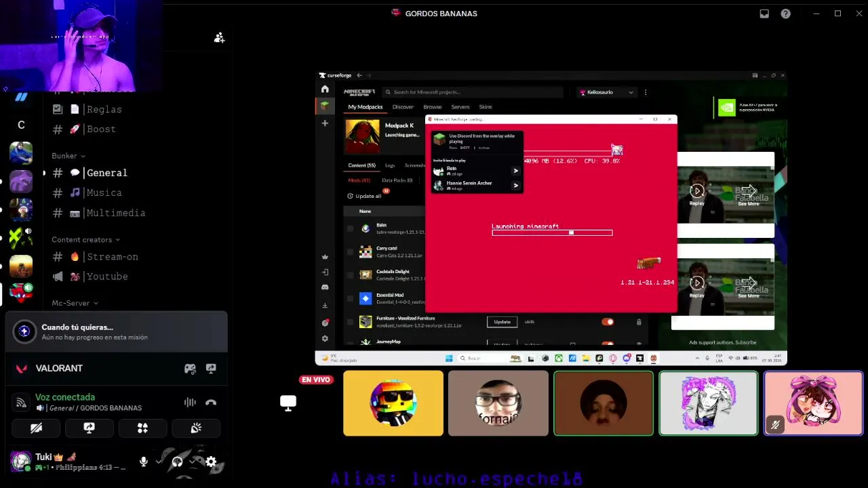
Task: Click the CurseForge Discord icon in sidebar
Action: [325, 287]
